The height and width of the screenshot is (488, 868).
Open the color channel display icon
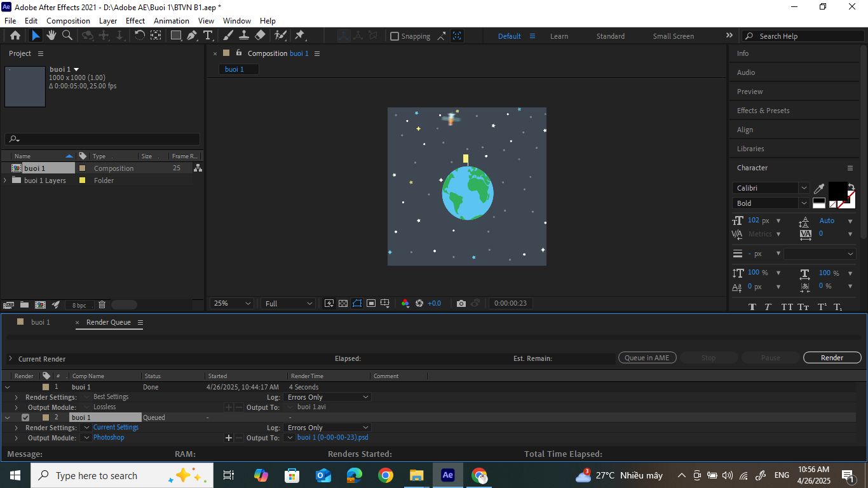(x=405, y=304)
